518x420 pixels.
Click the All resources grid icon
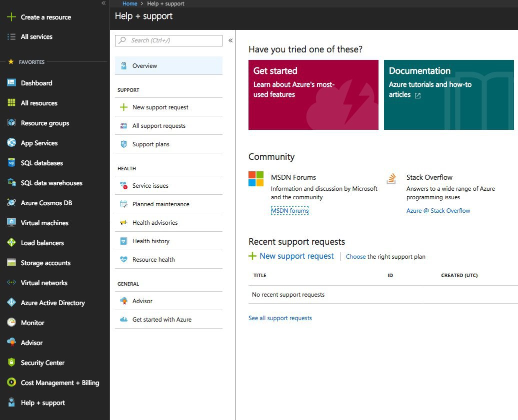click(x=11, y=102)
